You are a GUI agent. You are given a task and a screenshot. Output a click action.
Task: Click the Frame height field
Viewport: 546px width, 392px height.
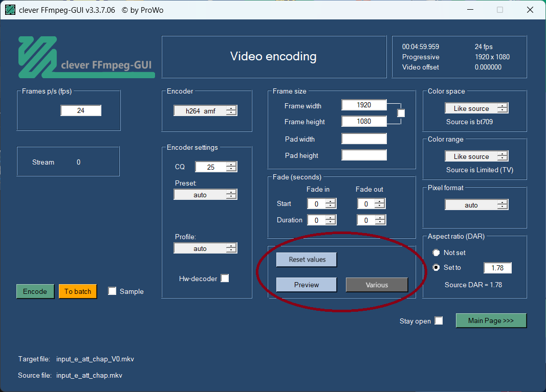click(364, 122)
